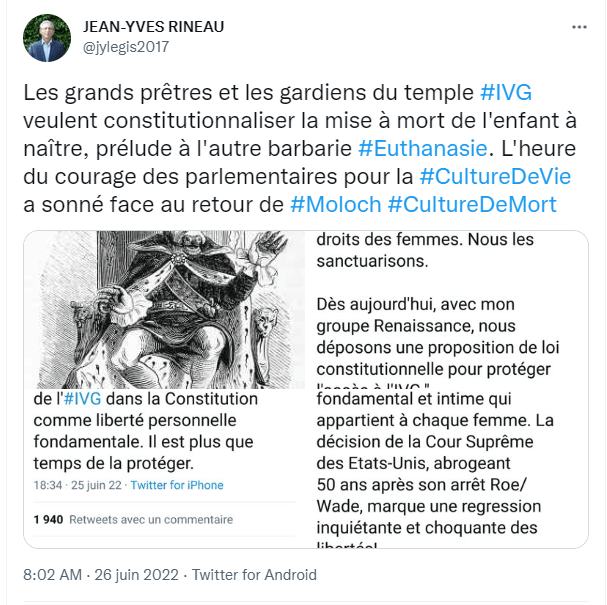Click the Twitter for Android source link
Image resolution: width=607 pixels, height=605 pixels.
(x=254, y=575)
